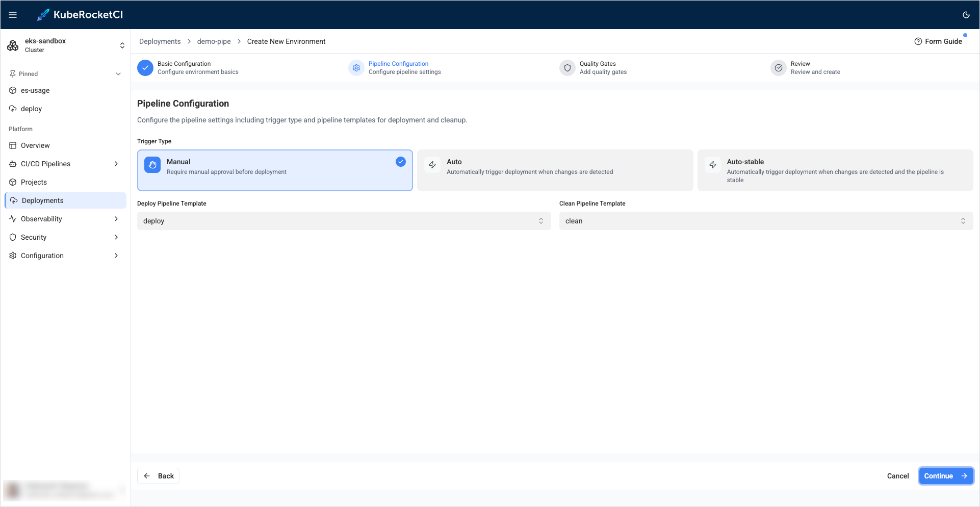Open the Deployments section in the sidebar
Screen dimensions: 980x507
point(41,200)
